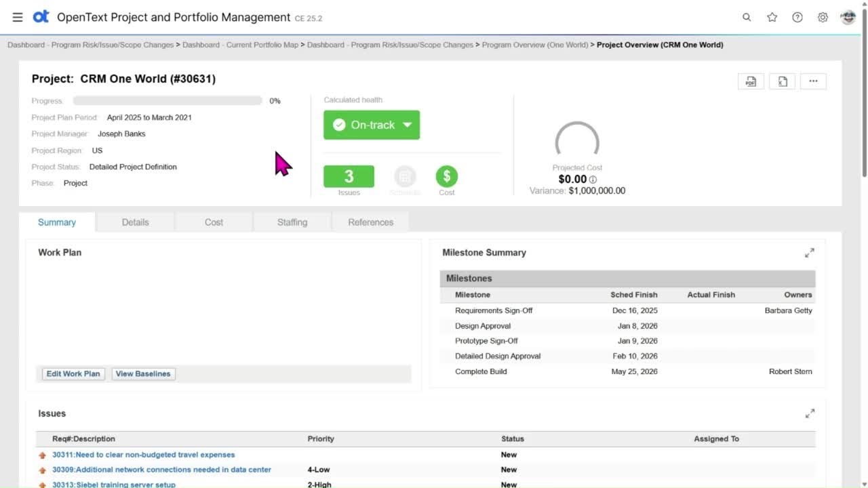
Task: Open the more actions ellipsis menu
Action: pyautogui.click(x=813, y=81)
